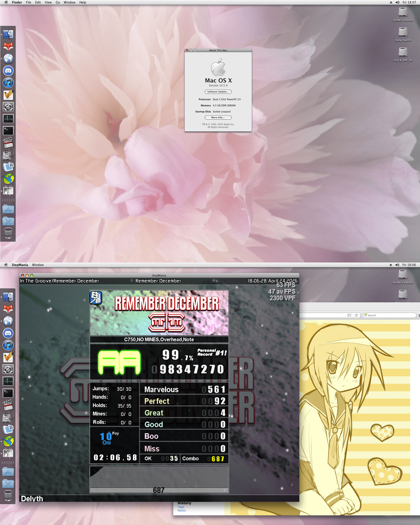Open the search engine dropdown in the Search field
Screen dimensions: 420x525
365,315
